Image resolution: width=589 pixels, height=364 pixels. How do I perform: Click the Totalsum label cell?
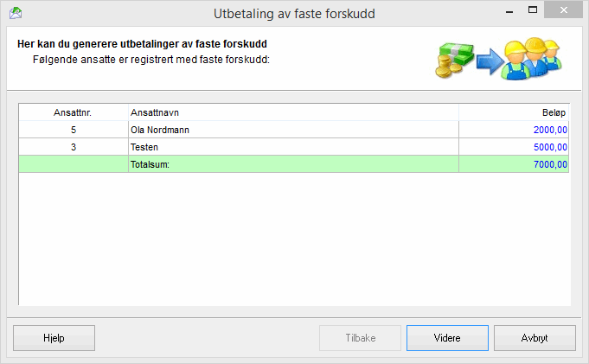coord(292,164)
